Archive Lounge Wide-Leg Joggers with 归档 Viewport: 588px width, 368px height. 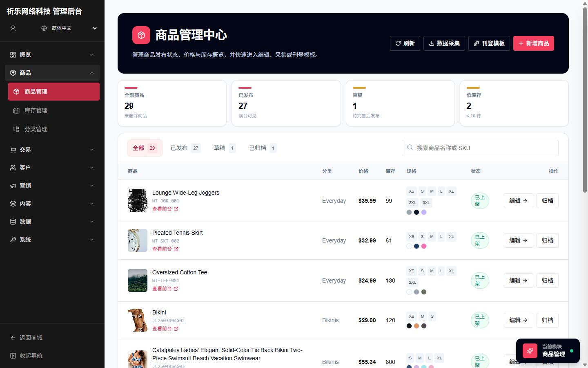pos(548,201)
